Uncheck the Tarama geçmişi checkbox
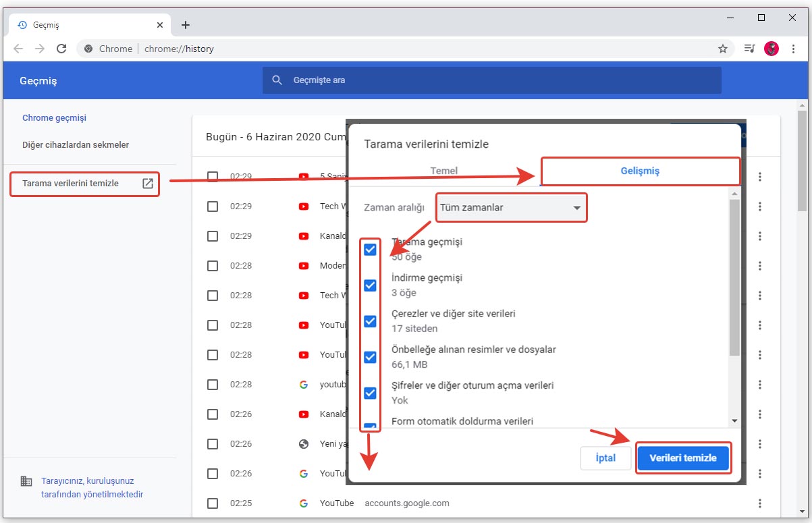812x523 pixels. click(x=370, y=250)
